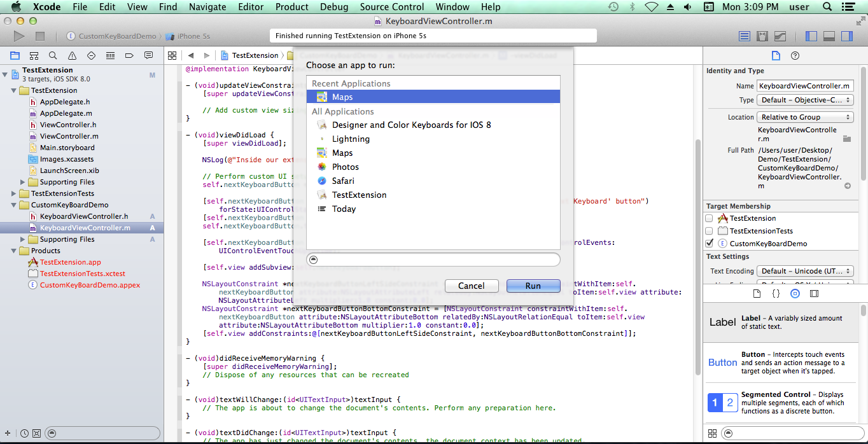Show the Object library
The height and width of the screenshot is (444, 868).
pos(795,293)
